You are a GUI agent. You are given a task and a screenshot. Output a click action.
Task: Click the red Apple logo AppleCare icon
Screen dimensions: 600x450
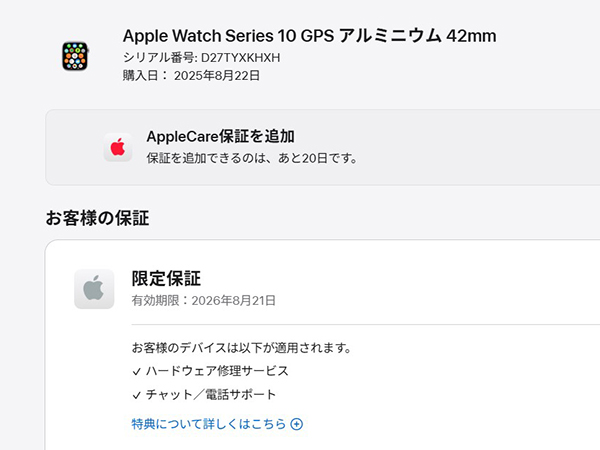coord(118,147)
